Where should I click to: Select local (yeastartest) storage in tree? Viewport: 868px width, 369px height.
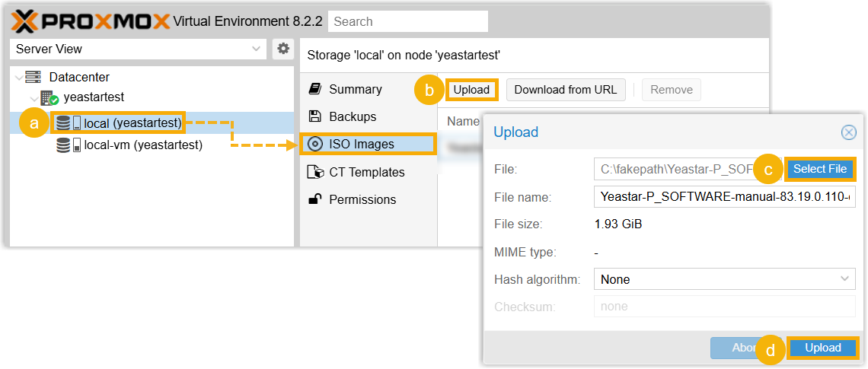(x=132, y=122)
